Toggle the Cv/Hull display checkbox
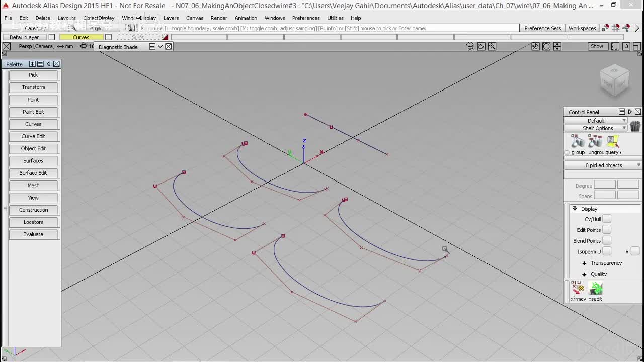The image size is (644, 362). (607, 219)
